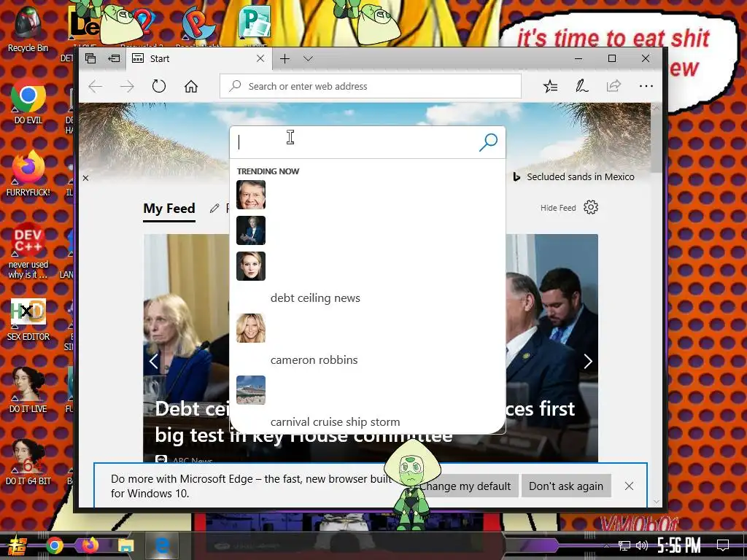Open Chrome 'DO EVIL' desktop shortcut

[28, 101]
